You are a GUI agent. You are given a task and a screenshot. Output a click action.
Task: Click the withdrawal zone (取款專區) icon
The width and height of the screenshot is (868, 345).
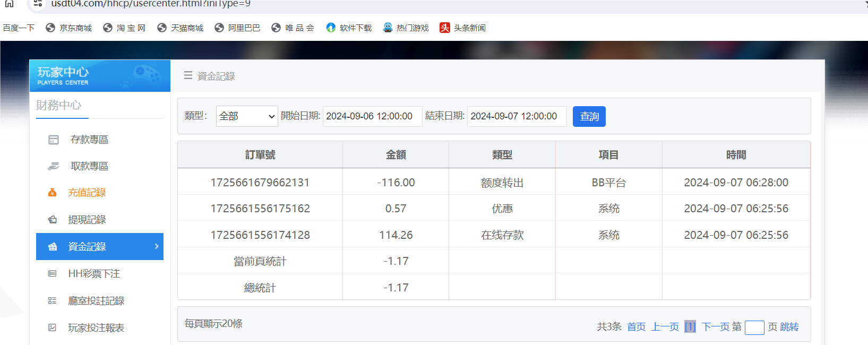54,166
